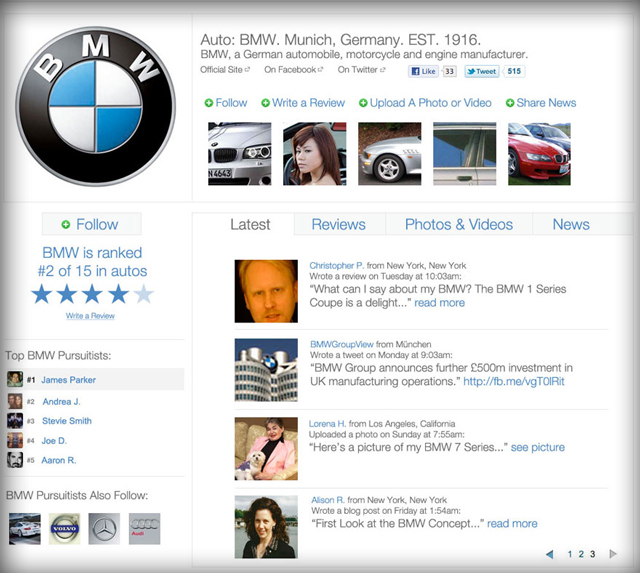This screenshot has width=640, height=573.
Task: Choose Upload A Photo or Video
Action: coord(425,103)
